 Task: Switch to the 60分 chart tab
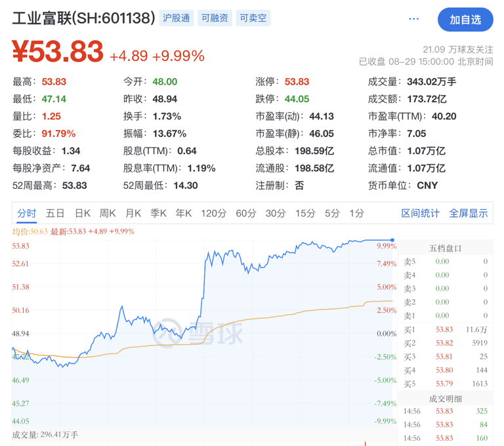[246, 213]
